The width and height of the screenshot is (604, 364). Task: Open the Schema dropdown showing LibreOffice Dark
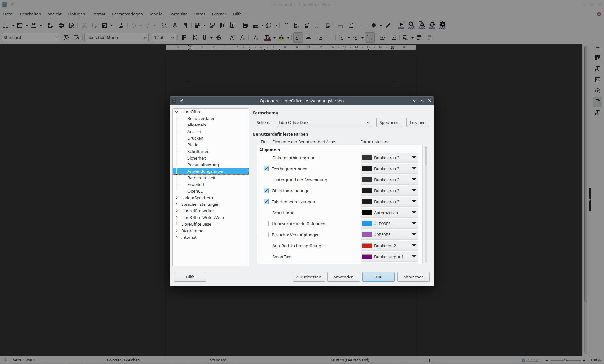tap(324, 122)
